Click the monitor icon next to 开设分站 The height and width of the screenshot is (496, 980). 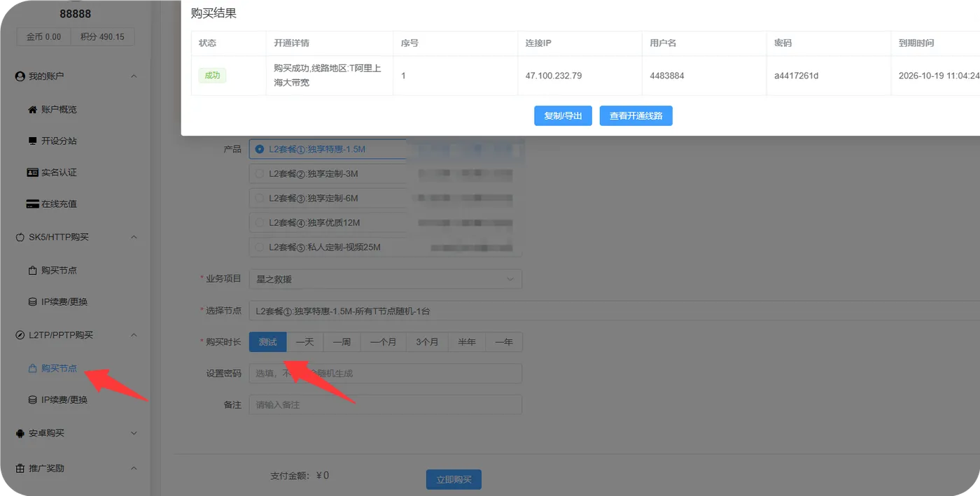pyautogui.click(x=32, y=141)
